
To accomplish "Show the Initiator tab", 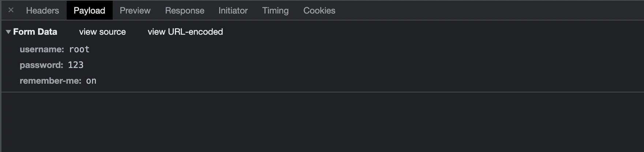I will pos(233,11).
